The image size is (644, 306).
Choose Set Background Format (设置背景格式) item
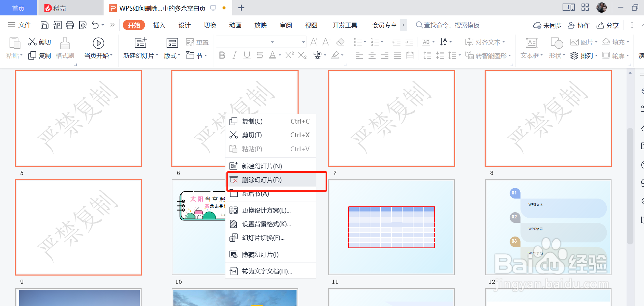coord(271,224)
